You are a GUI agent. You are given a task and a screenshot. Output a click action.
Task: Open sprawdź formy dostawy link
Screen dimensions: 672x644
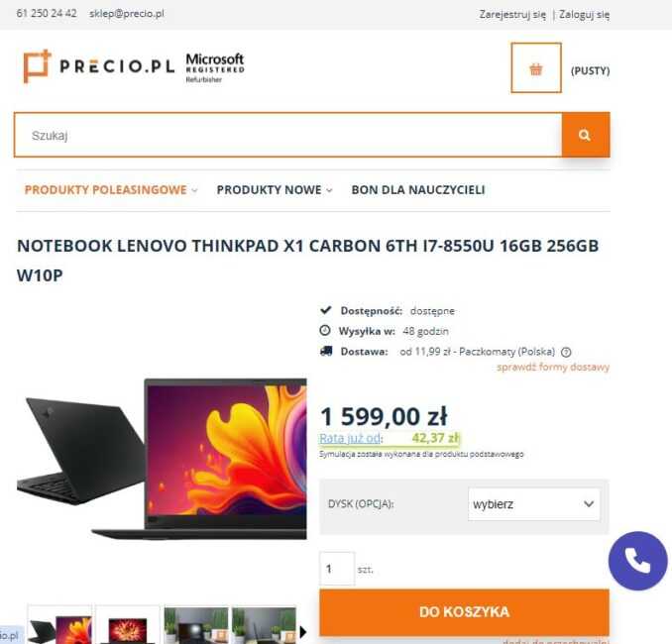click(x=553, y=368)
